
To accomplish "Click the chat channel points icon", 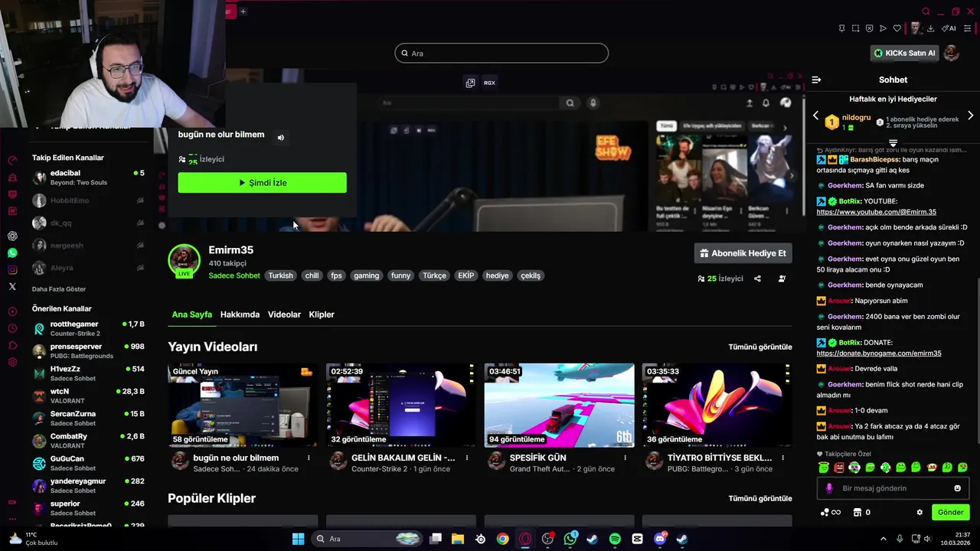I will coord(830,512).
